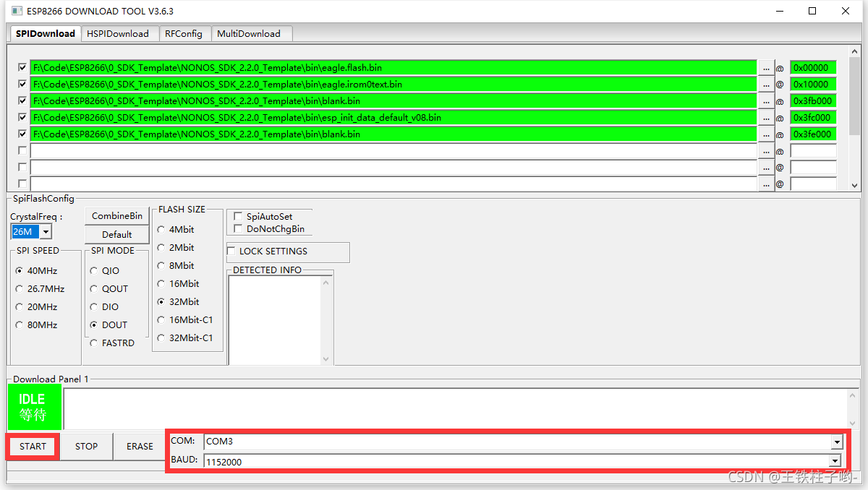Open the CrystalFreq 26M dropdown
Viewport: 868px width, 490px height.
(46, 231)
